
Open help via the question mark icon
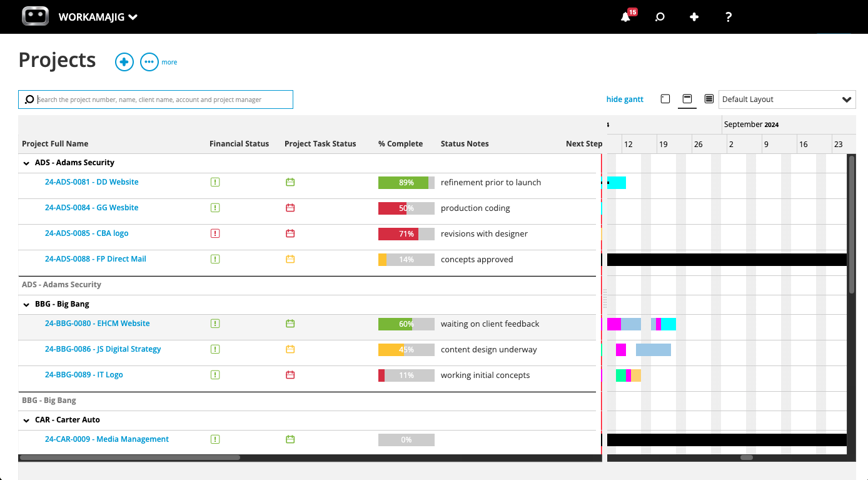pos(728,17)
